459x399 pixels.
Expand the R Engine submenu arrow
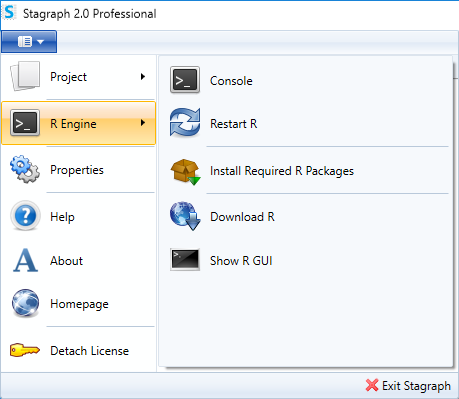click(x=143, y=123)
